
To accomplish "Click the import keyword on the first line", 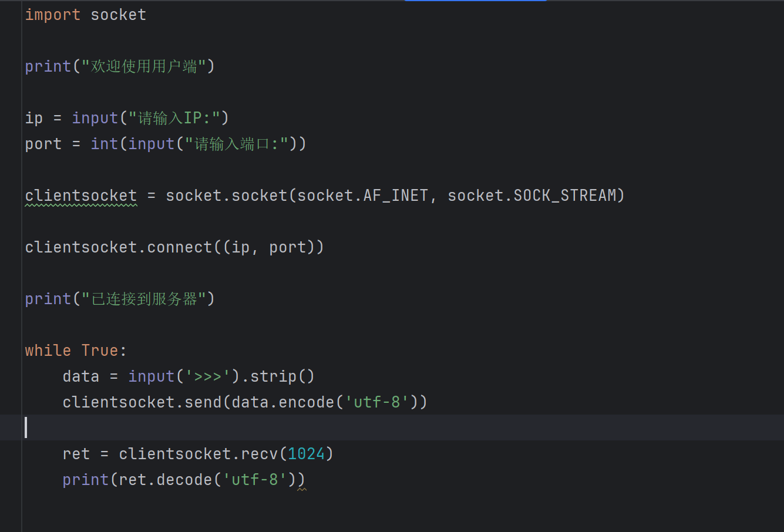I will [x=52, y=15].
